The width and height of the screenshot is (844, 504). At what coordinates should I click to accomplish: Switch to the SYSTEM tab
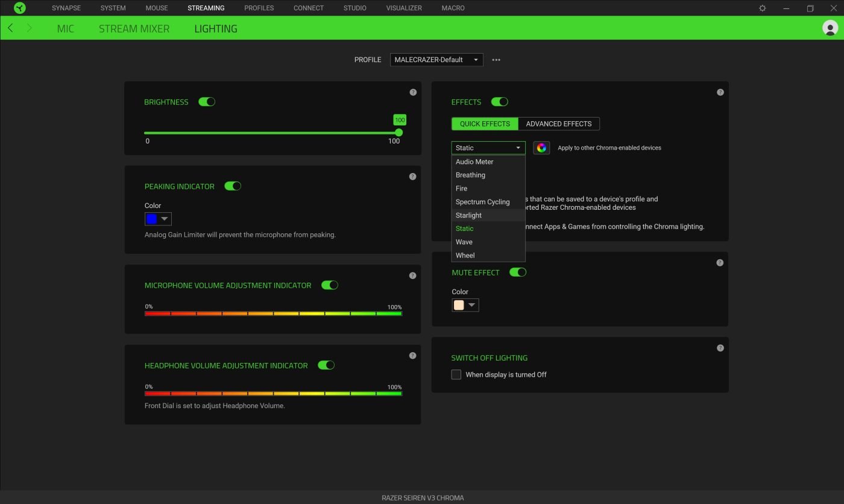(113, 8)
